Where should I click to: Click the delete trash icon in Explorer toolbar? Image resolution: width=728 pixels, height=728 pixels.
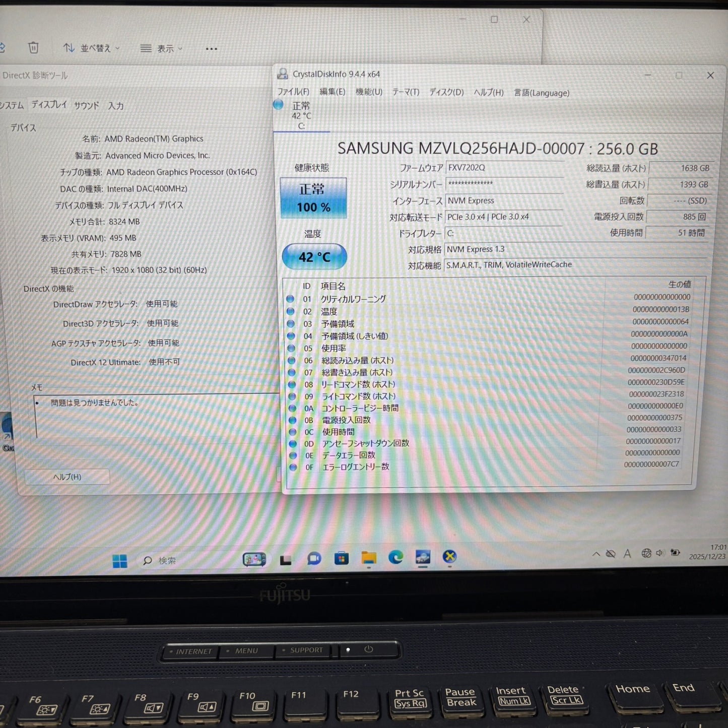point(33,48)
